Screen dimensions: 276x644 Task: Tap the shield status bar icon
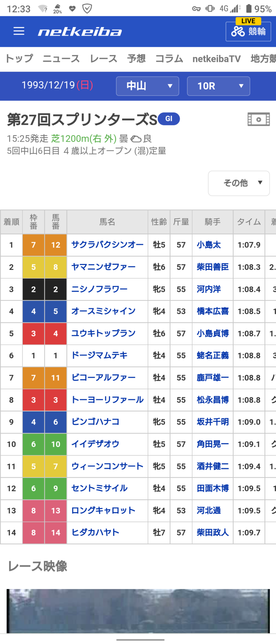pyautogui.click(x=87, y=8)
